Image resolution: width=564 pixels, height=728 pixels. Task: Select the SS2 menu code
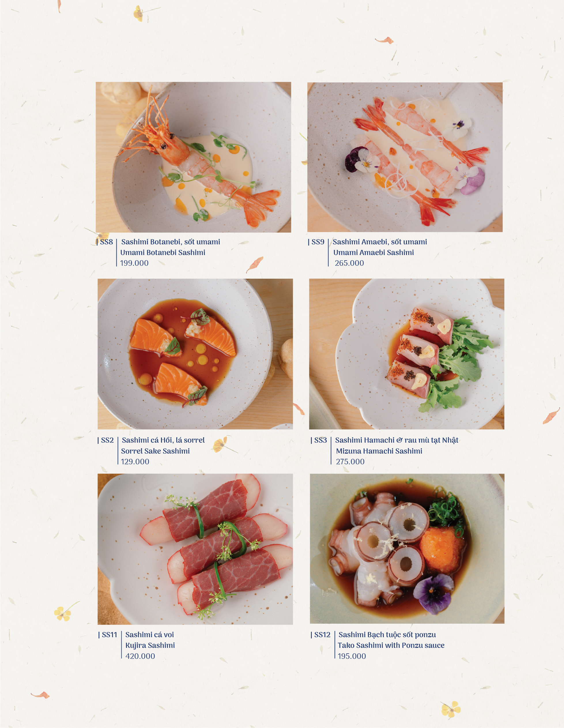[107, 440]
